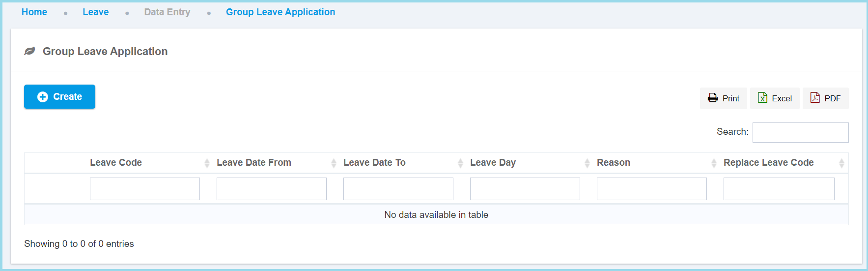Click the printer icon
The image size is (868, 271).
pyautogui.click(x=712, y=98)
